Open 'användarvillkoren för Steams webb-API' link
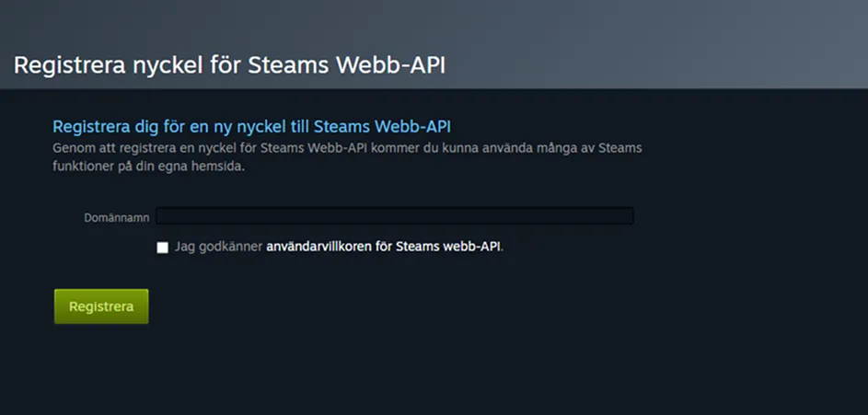The width and height of the screenshot is (868, 415). (384, 247)
